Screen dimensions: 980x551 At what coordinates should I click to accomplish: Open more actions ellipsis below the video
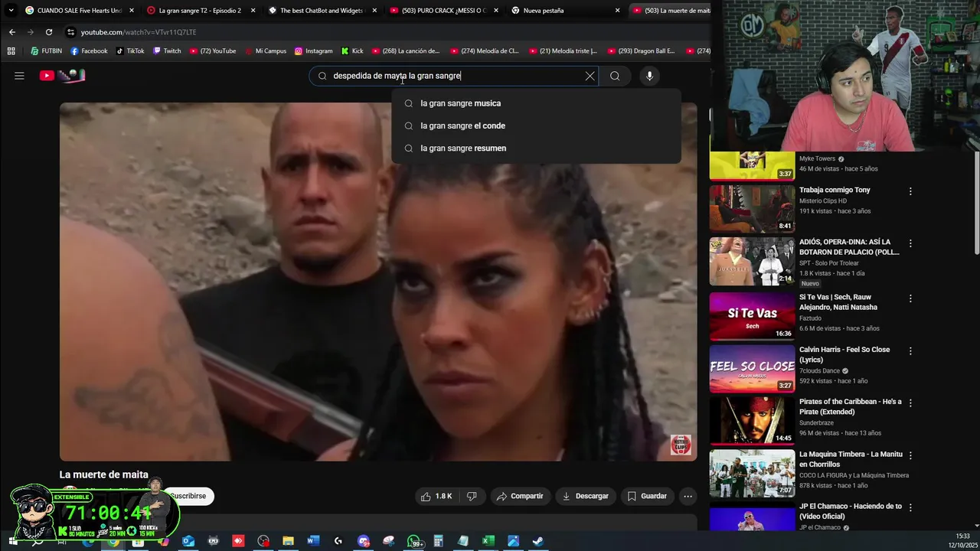coord(688,496)
